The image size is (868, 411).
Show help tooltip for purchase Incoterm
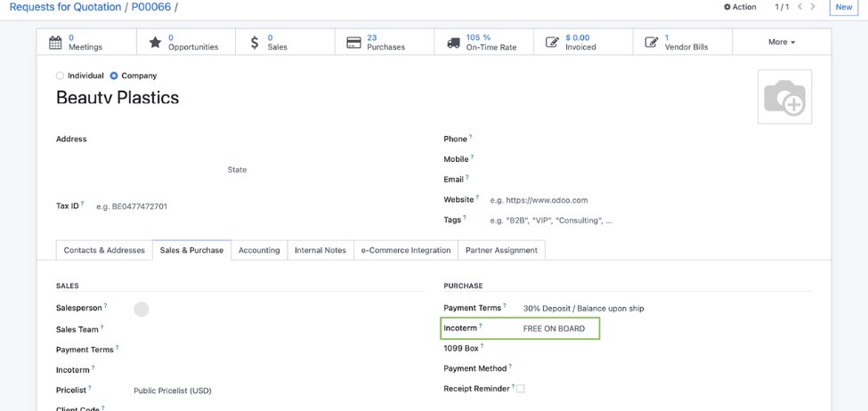[481, 326]
